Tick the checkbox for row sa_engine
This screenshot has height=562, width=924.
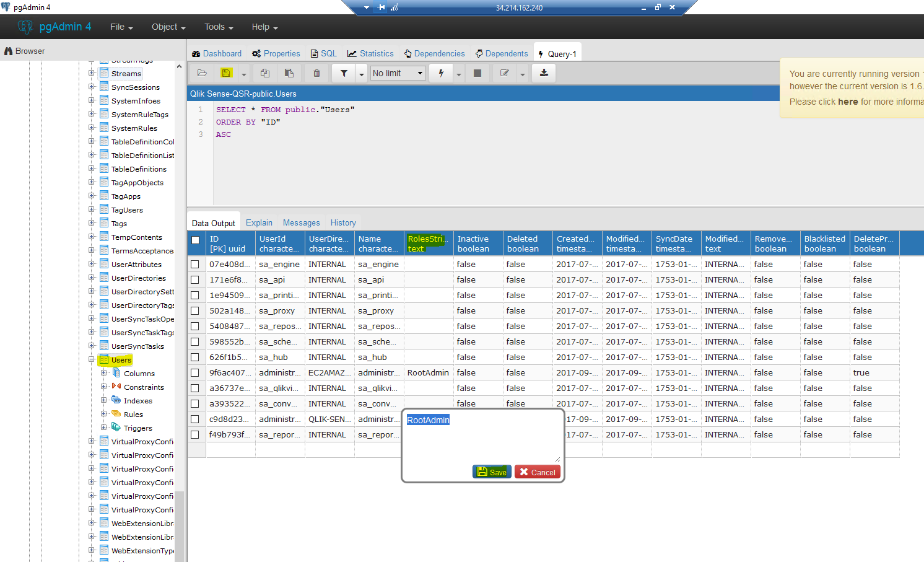tap(195, 265)
